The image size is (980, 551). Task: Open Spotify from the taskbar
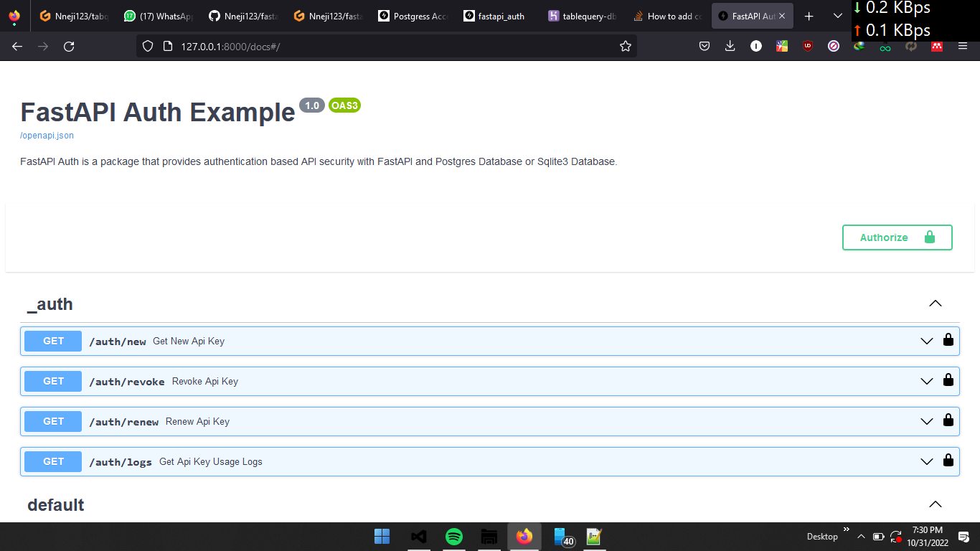(454, 536)
